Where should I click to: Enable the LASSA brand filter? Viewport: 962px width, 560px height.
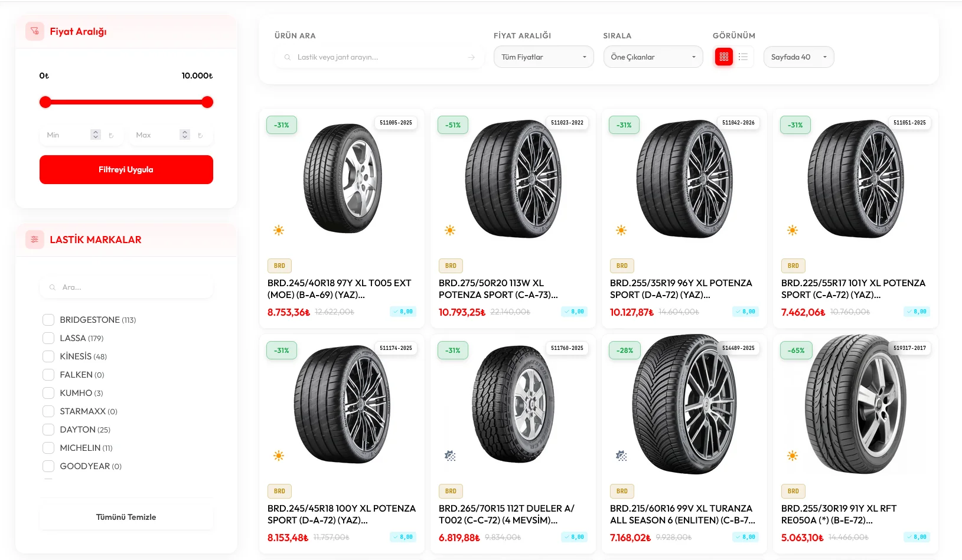pyautogui.click(x=48, y=338)
